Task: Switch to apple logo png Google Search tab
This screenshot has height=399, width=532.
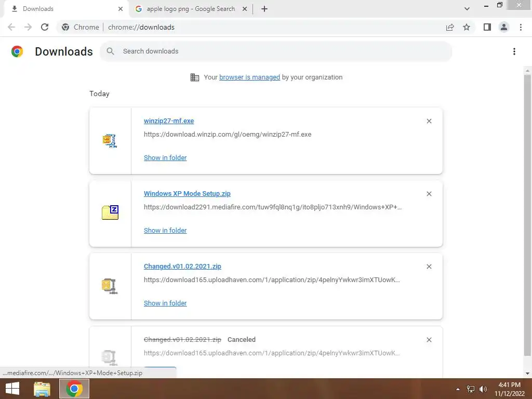Action: (191, 9)
